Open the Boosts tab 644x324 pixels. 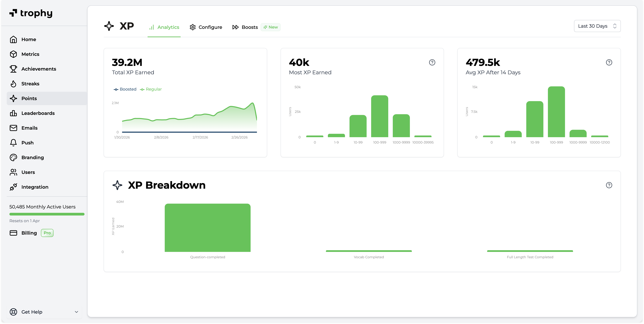245,27
